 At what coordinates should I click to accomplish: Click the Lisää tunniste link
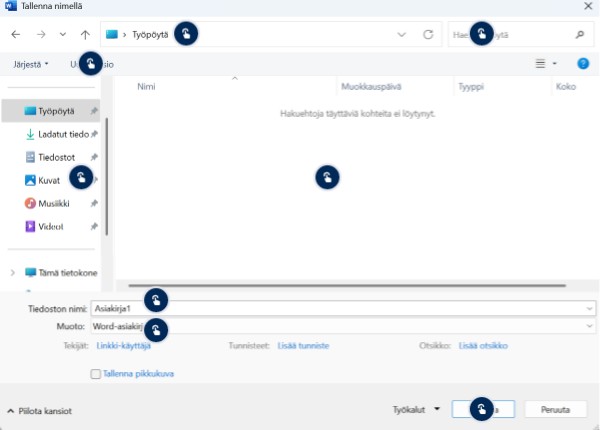pos(301,345)
